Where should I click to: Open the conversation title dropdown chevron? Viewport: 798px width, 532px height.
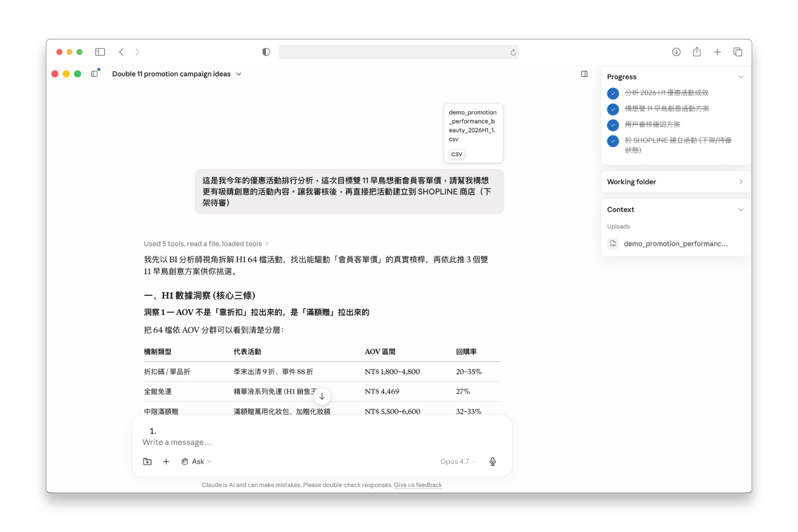click(239, 74)
